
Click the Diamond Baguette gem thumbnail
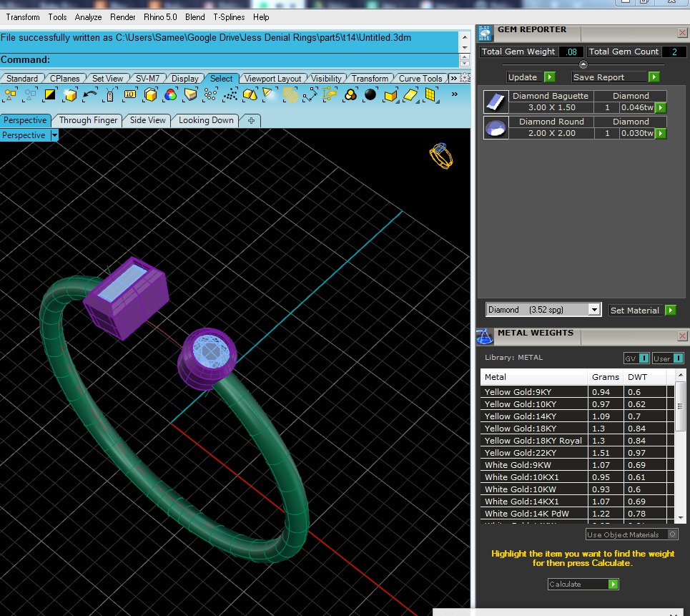click(496, 102)
